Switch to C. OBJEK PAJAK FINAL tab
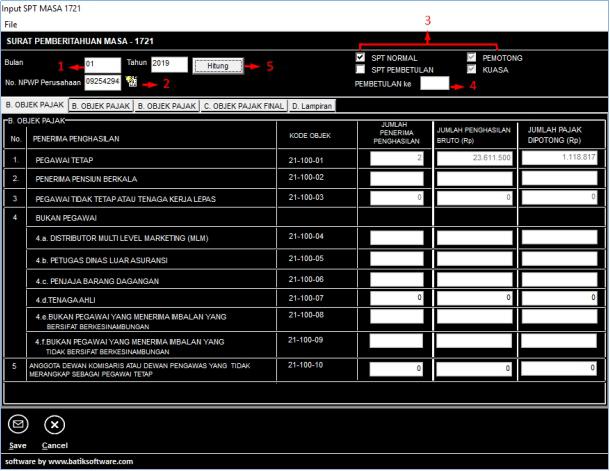Screen dimensions: 610x471 [243, 104]
